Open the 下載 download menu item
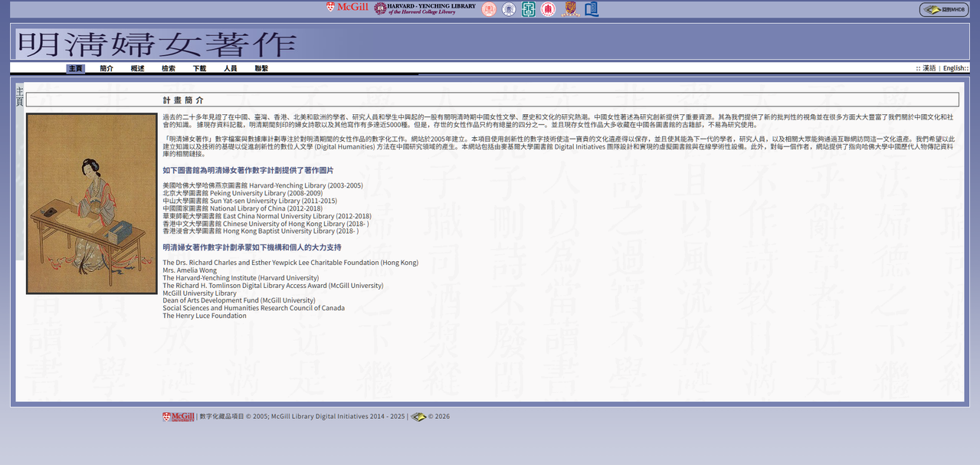The height and width of the screenshot is (465, 980). 199,68
